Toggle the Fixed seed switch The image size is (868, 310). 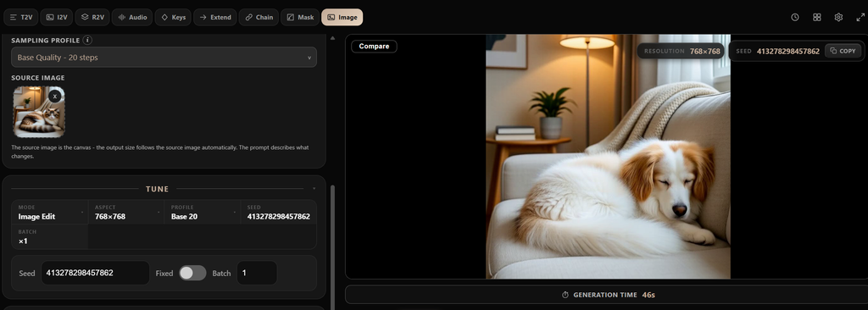pyautogui.click(x=192, y=273)
